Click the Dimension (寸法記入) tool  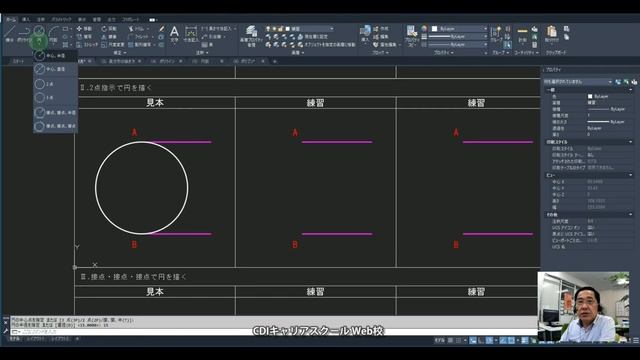[x=191, y=34]
